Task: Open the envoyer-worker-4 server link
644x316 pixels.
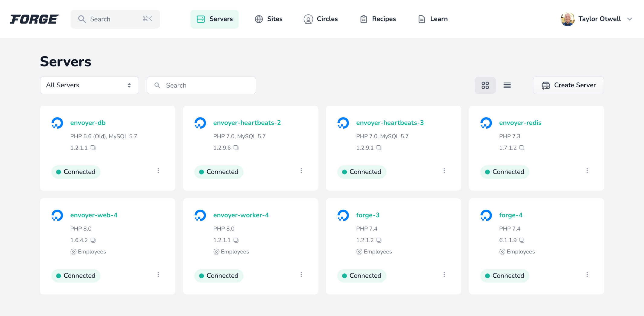Action: click(241, 215)
